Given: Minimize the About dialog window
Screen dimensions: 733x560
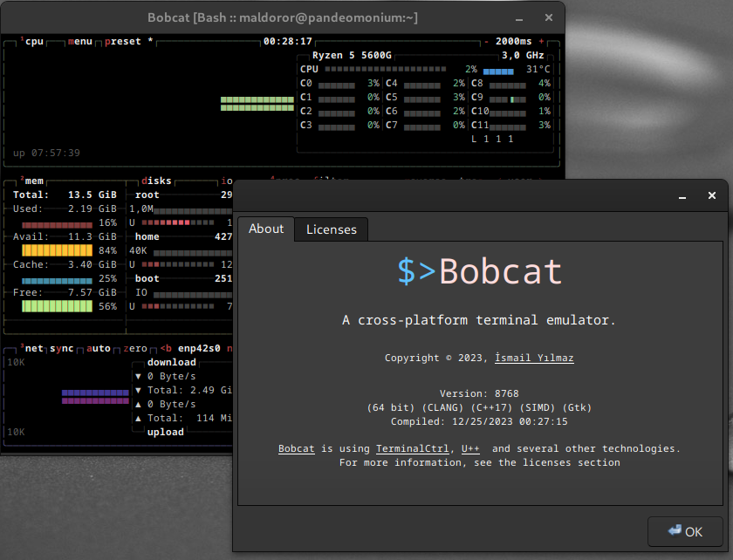Looking at the screenshot, I should [682, 196].
